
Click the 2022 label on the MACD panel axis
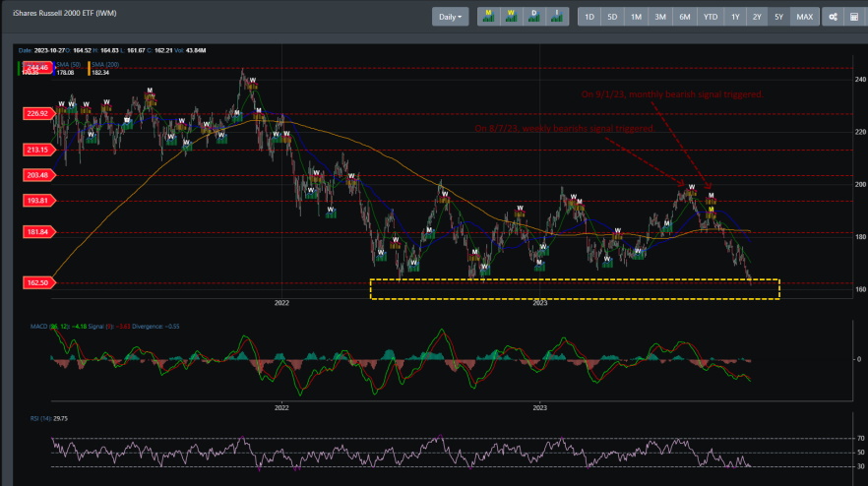tap(281, 408)
